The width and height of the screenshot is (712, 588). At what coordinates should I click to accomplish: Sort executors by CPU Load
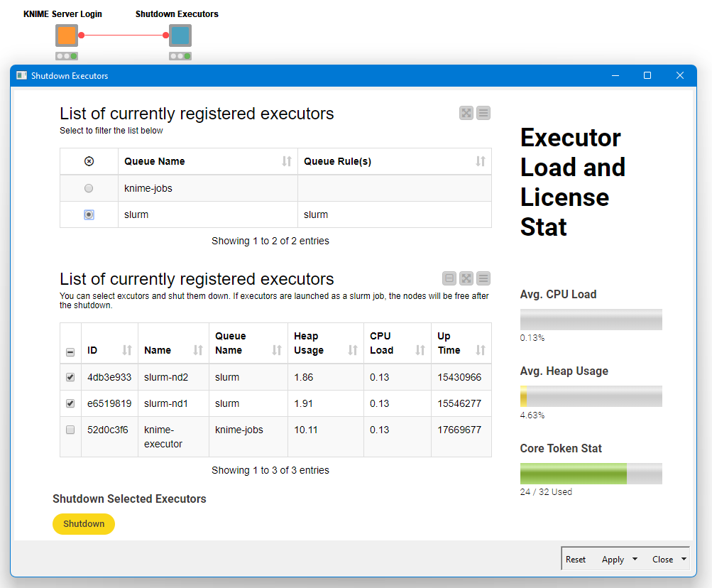point(420,350)
